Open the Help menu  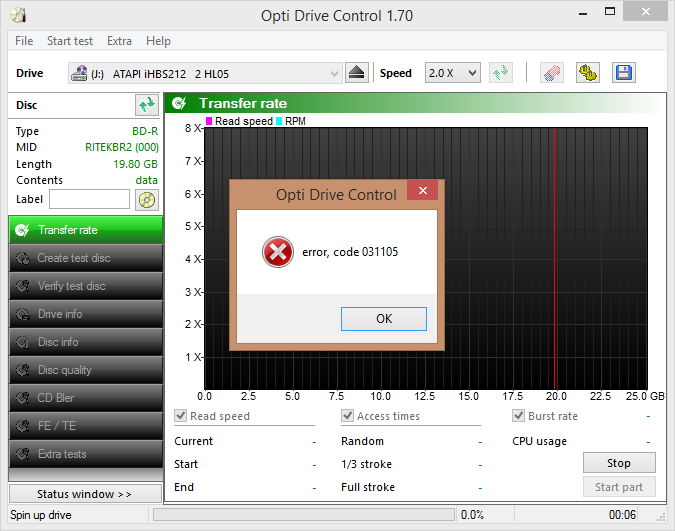tap(158, 41)
